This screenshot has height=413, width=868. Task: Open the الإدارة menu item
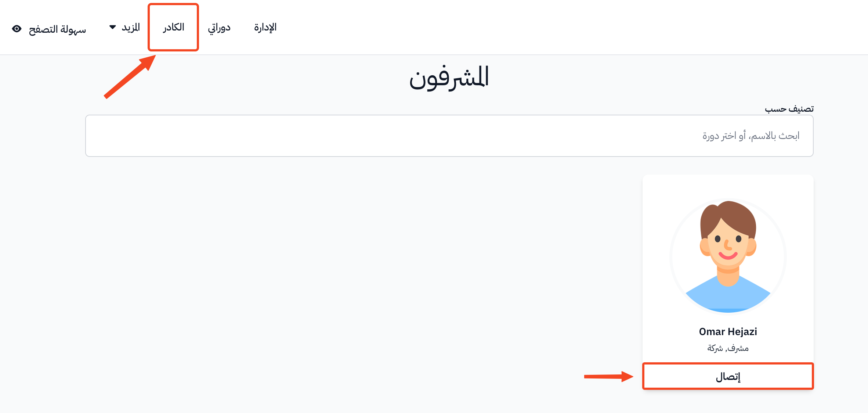click(265, 27)
